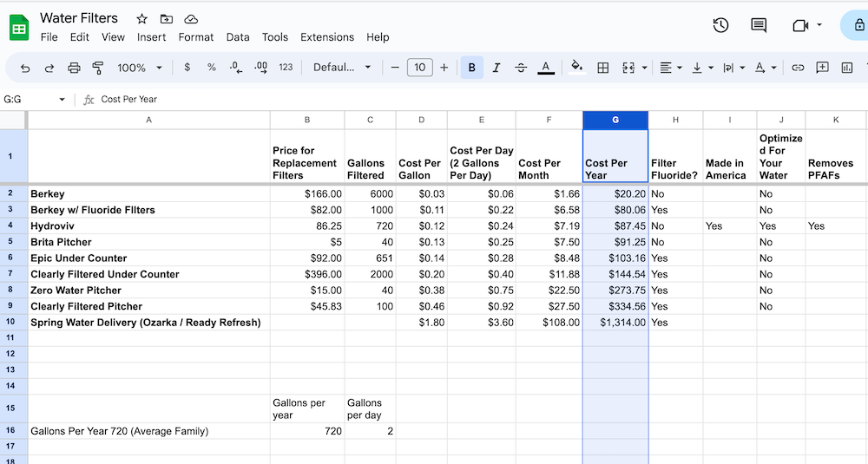
Task: Star the Water Filters document
Action: pos(141,18)
